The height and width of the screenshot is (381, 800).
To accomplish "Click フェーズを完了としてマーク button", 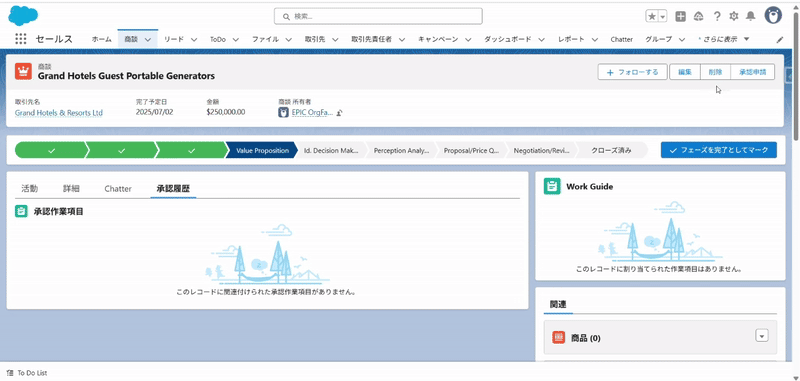I will coord(718,150).
